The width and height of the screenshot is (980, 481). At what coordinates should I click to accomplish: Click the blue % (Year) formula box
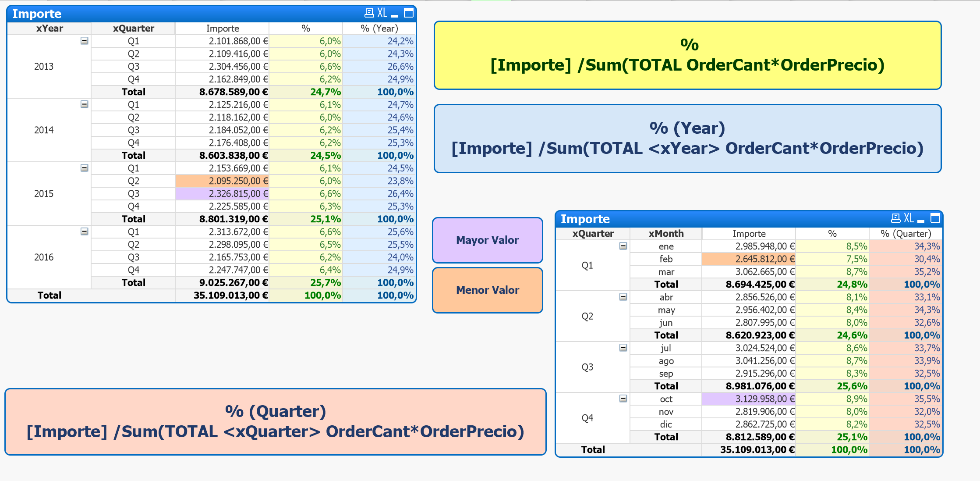coord(687,139)
